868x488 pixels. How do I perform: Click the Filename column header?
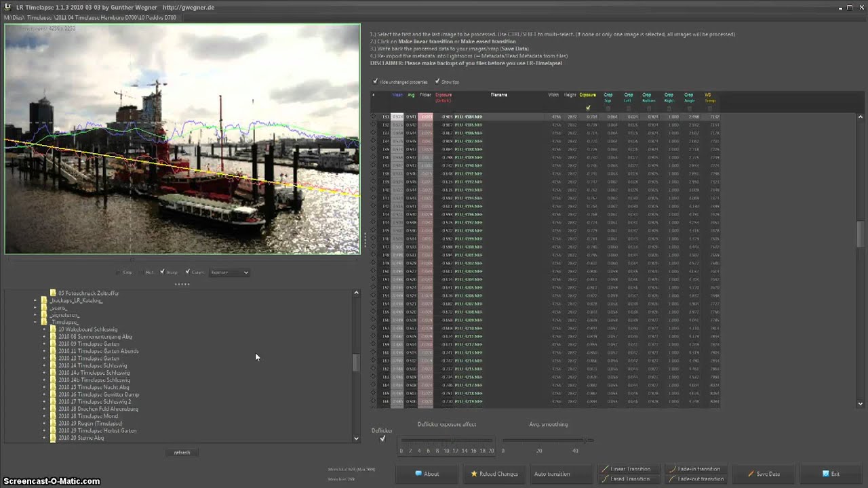click(x=499, y=95)
